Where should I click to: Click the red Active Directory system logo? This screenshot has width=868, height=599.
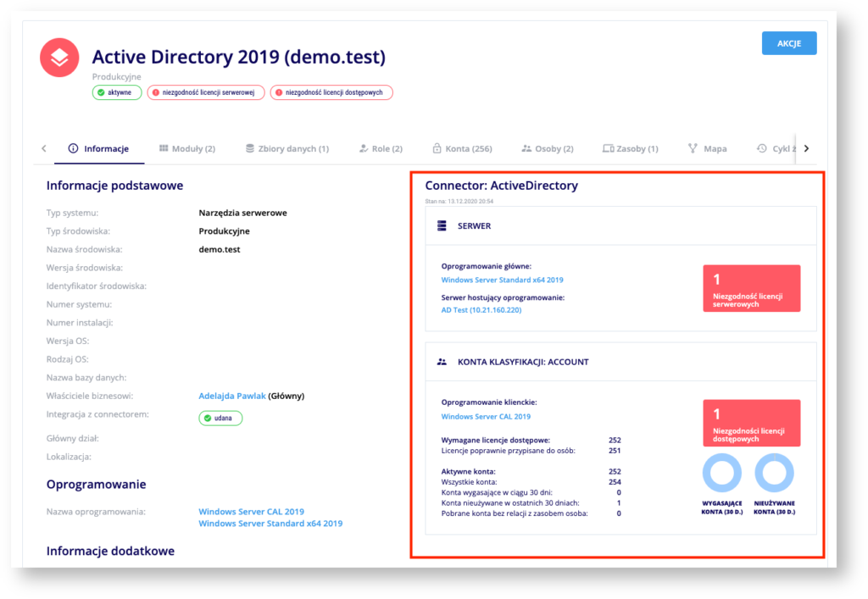coord(59,58)
